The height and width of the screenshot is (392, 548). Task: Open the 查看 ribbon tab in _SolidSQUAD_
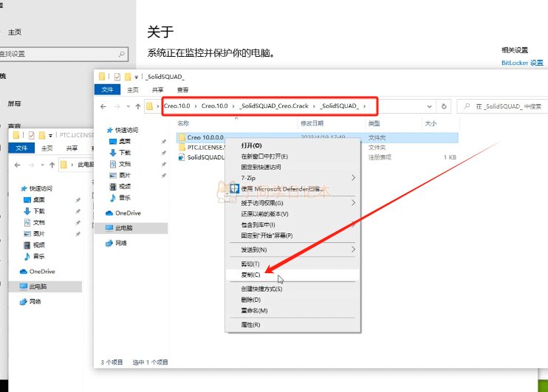[182, 90]
